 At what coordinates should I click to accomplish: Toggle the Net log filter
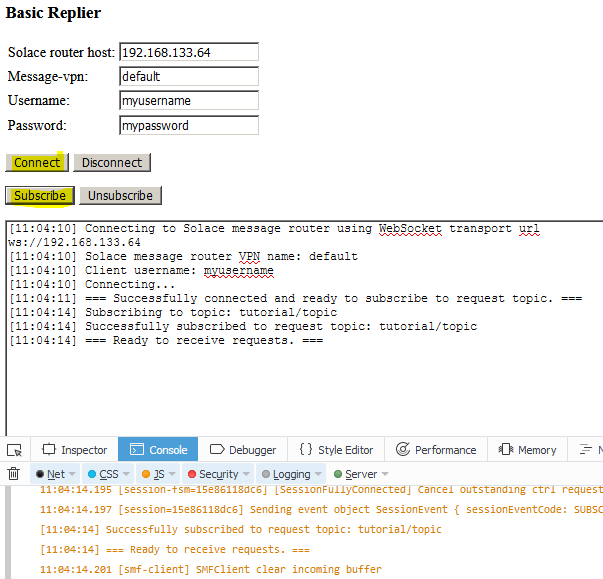pyautogui.click(x=50, y=474)
